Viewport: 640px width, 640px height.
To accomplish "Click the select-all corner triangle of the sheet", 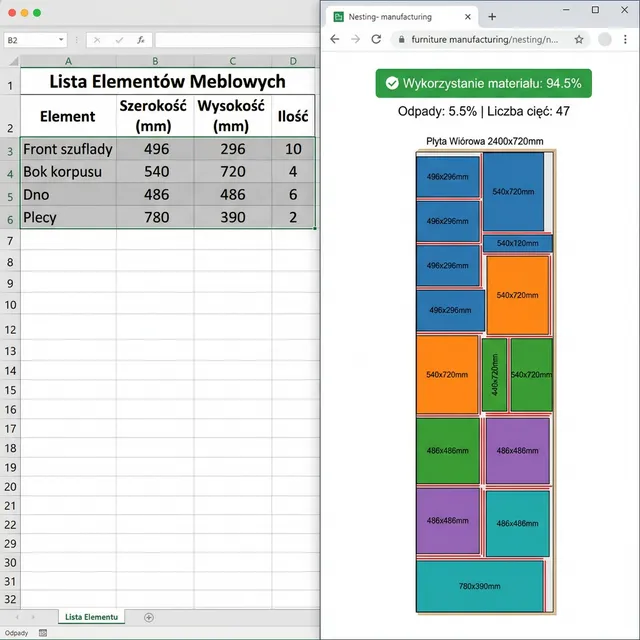I will click(13, 61).
